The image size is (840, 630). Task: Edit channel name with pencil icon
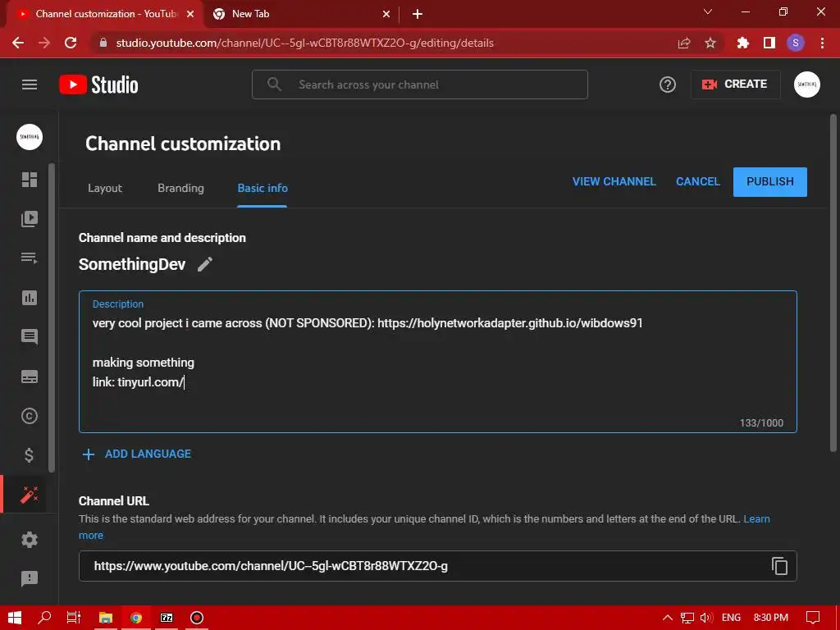(x=204, y=264)
